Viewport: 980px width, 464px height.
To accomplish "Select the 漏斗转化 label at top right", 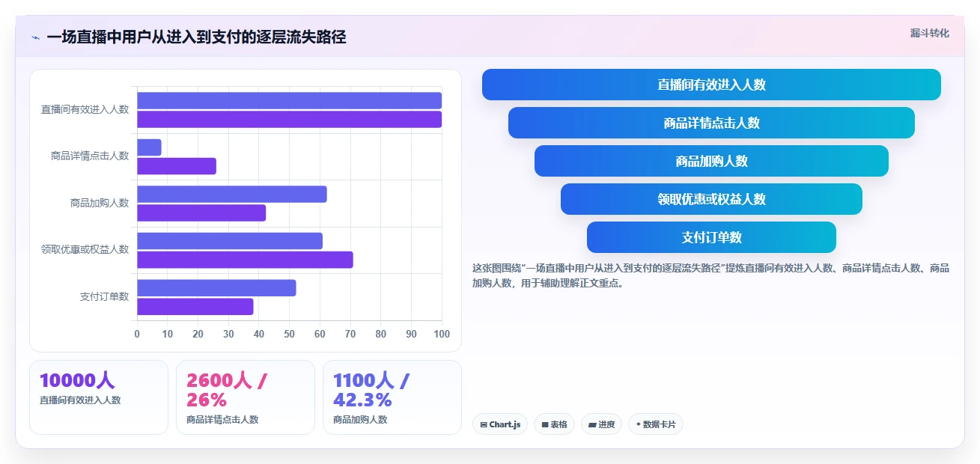I will pyautogui.click(x=930, y=33).
